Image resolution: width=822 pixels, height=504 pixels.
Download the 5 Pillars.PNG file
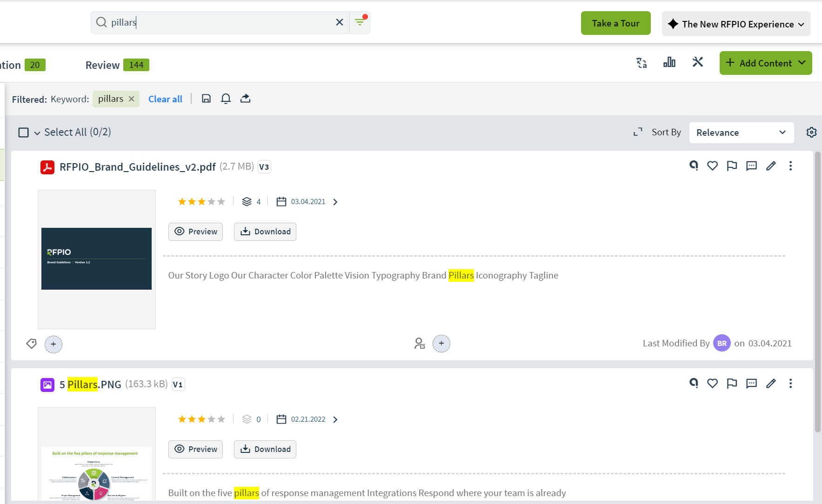(265, 449)
